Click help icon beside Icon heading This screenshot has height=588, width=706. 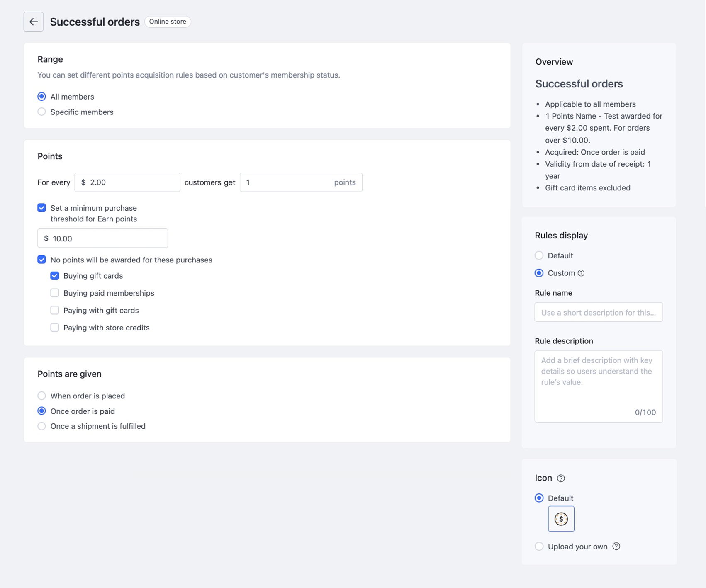click(561, 478)
